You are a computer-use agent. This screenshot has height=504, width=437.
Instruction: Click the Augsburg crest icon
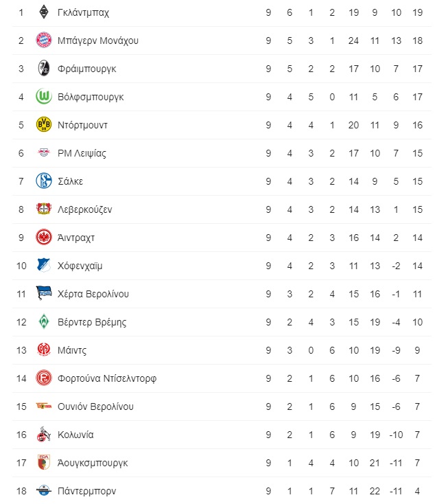pyautogui.click(x=44, y=462)
